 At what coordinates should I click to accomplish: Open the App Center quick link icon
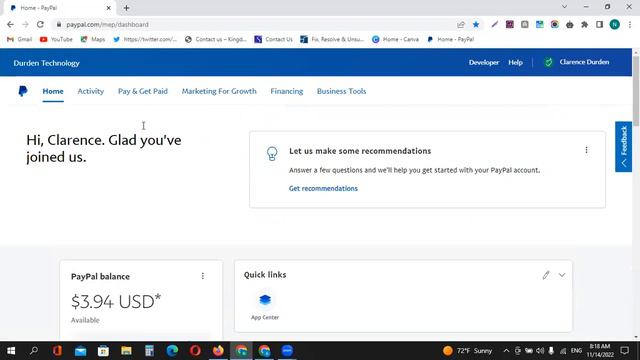(x=265, y=300)
